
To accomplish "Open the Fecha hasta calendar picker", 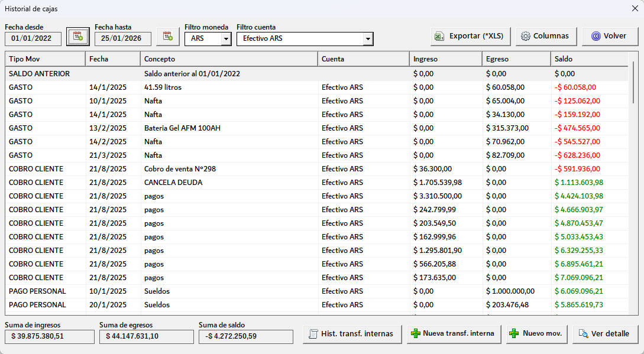I will pyautogui.click(x=167, y=37).
